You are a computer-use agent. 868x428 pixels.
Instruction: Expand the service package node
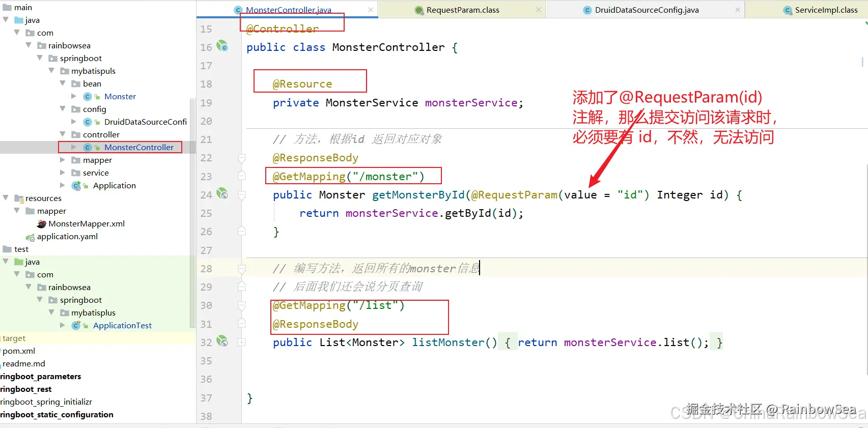coord(63,173)
